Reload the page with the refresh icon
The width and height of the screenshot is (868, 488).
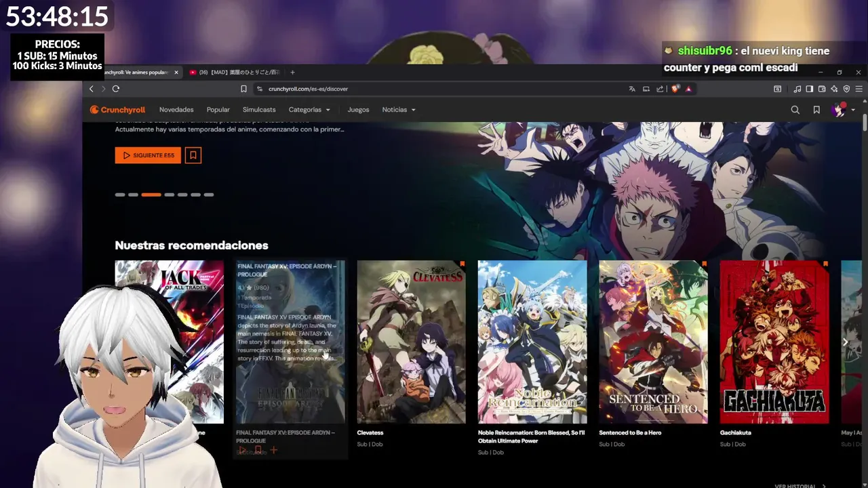click(116, 89)
